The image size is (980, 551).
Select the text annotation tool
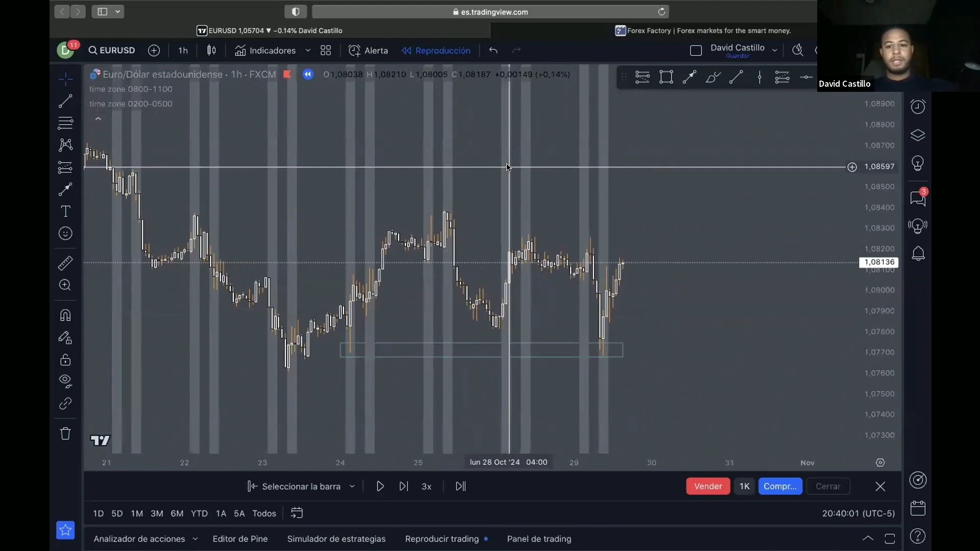tap(65, 211)
